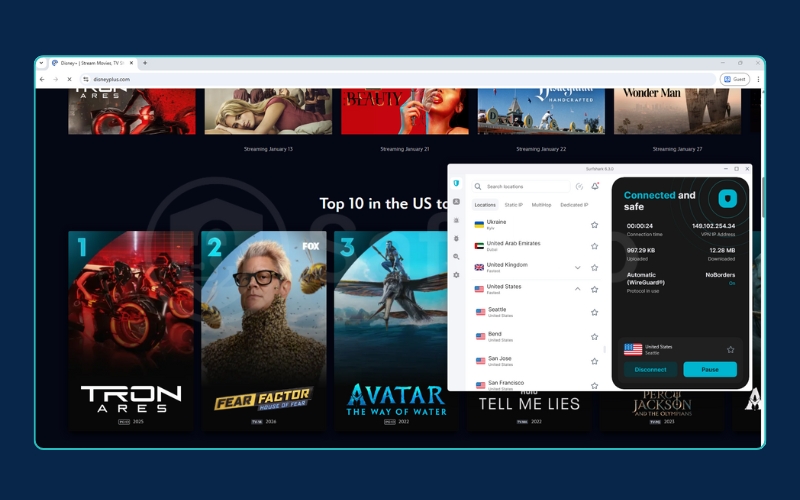The image size is (800, 500).
Task: Click the VPN IP address 149.102.254.34
Action: pos(713,226)
